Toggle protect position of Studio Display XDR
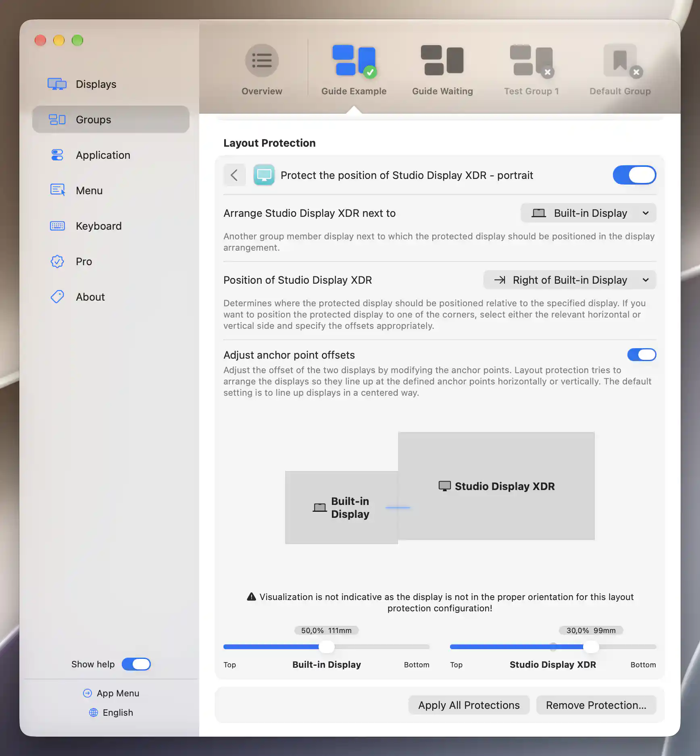Viewport: 700px width, 756px height. pos(635,175)
